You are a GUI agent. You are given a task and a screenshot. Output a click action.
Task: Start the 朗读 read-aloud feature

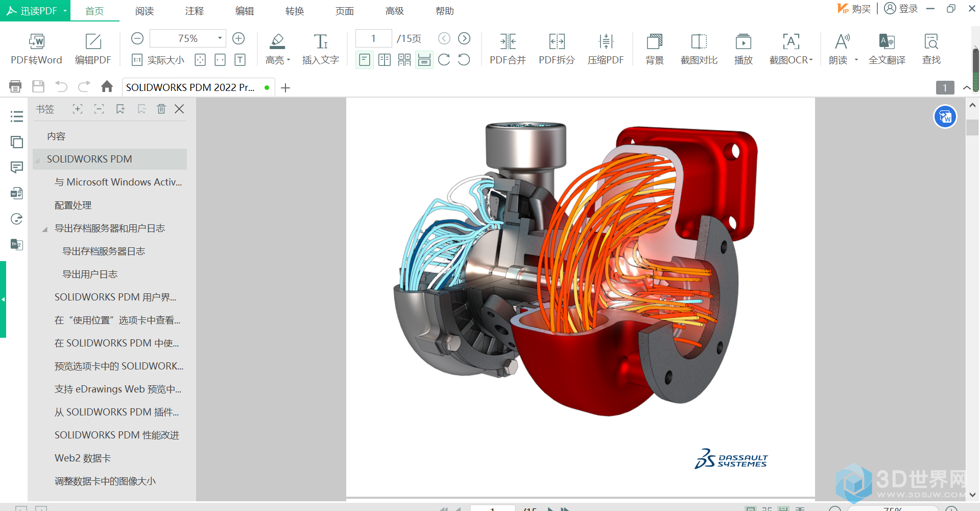(839, 49)
